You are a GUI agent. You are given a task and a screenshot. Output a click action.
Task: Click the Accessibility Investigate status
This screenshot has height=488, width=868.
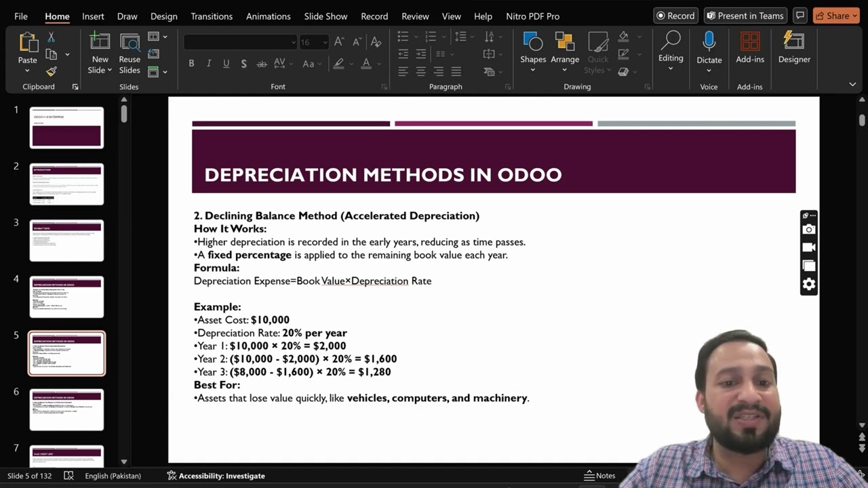[216, 476]
